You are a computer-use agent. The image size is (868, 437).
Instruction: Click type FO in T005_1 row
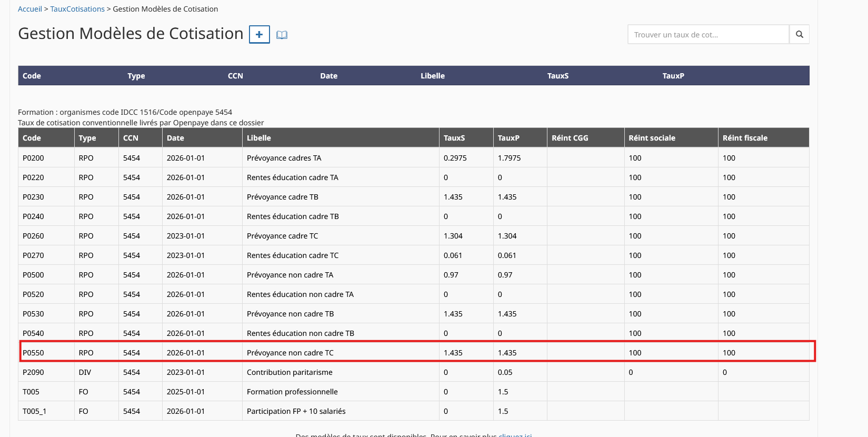(83, 411)
